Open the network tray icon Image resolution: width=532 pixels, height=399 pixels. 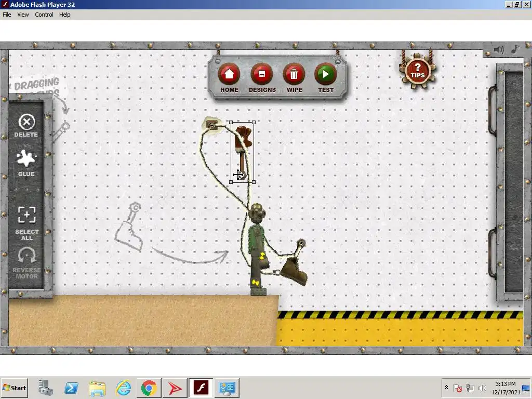click(x=470, y=388)
